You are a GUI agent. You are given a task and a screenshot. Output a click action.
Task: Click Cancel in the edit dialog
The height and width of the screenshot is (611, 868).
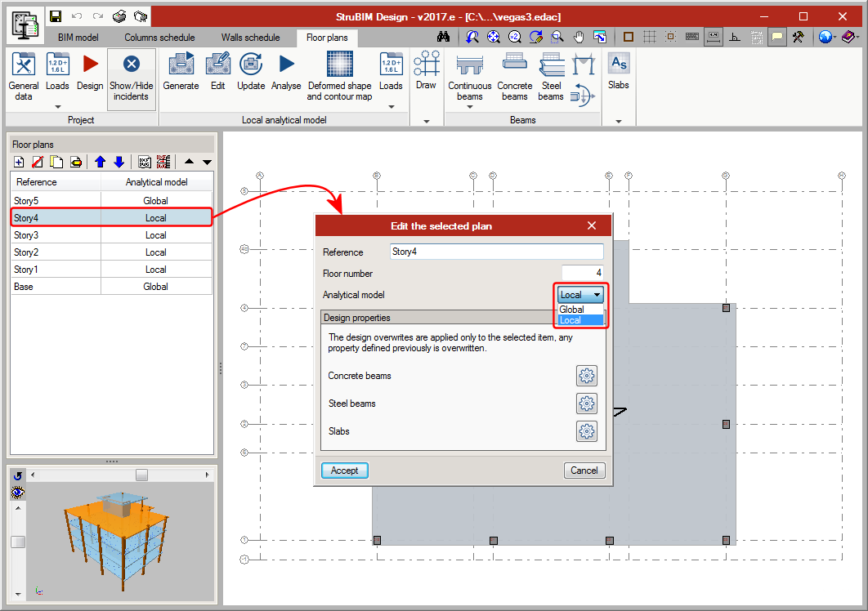coord(584,471)
